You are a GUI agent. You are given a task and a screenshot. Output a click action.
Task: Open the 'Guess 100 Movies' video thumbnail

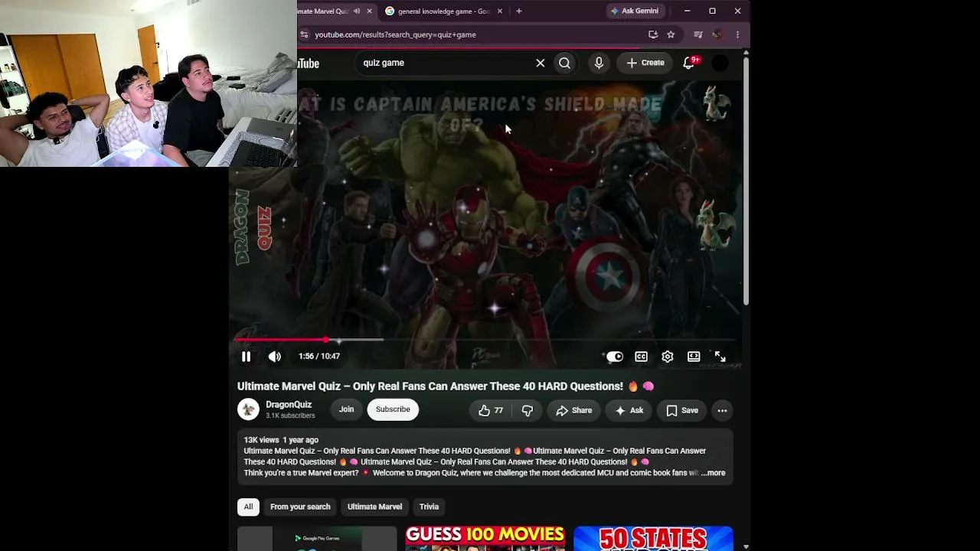[x=485, y=538]
